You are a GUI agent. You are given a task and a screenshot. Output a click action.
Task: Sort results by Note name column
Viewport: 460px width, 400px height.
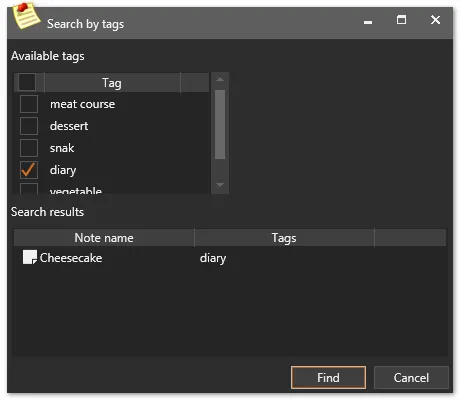point(104,238)
